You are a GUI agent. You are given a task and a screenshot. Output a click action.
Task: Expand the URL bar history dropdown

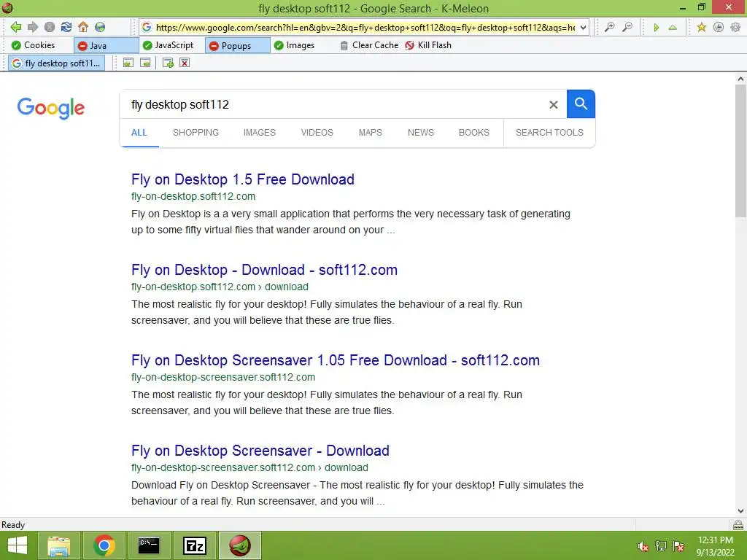click(583, 27)
